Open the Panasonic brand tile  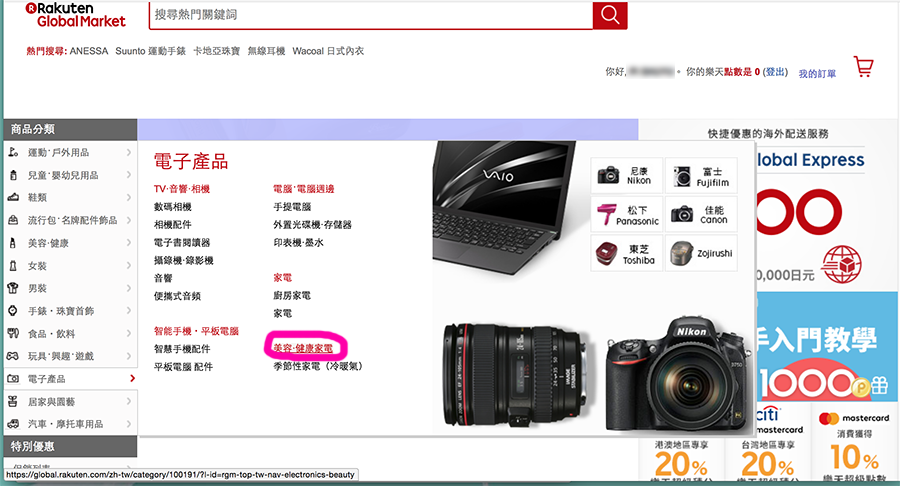pos(626,215)
